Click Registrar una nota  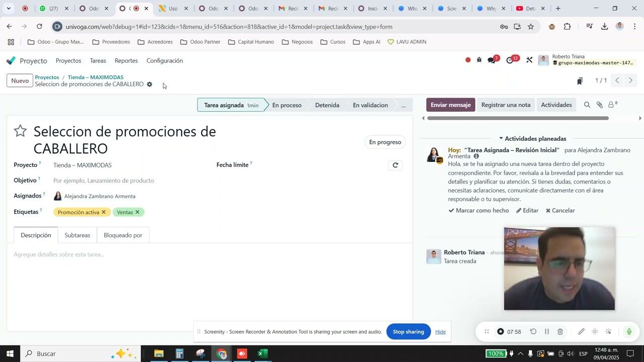click(506, 105)
